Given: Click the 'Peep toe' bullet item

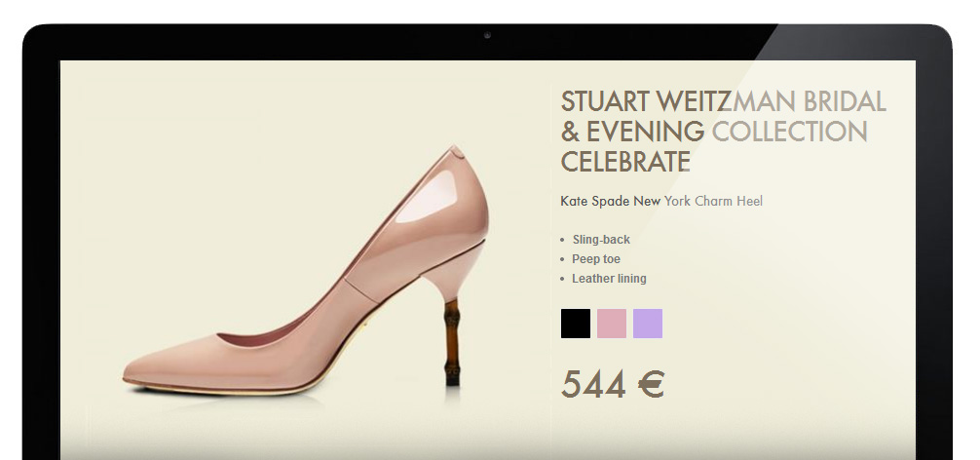Looking at the screenshot, I should click(x=596, y=259).
